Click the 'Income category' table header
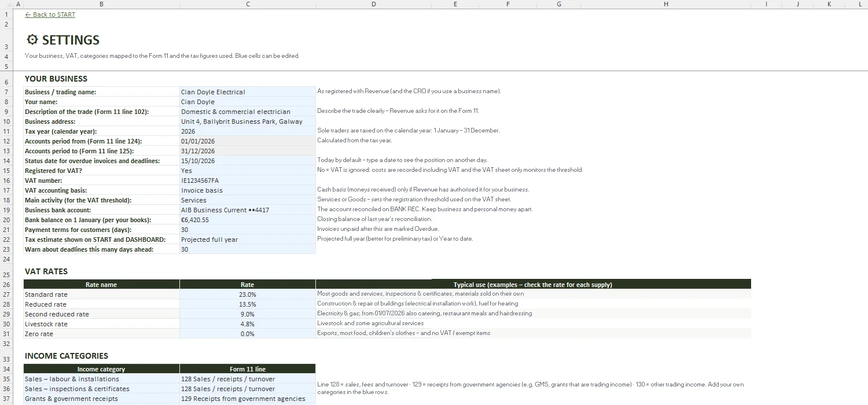 tap(101, 369)
